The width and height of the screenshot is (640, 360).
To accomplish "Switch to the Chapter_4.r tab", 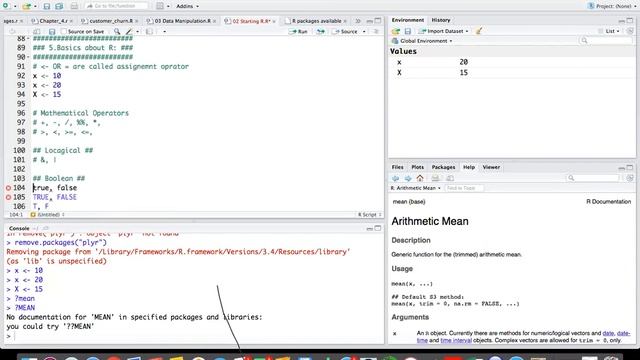I will point(53,21).
